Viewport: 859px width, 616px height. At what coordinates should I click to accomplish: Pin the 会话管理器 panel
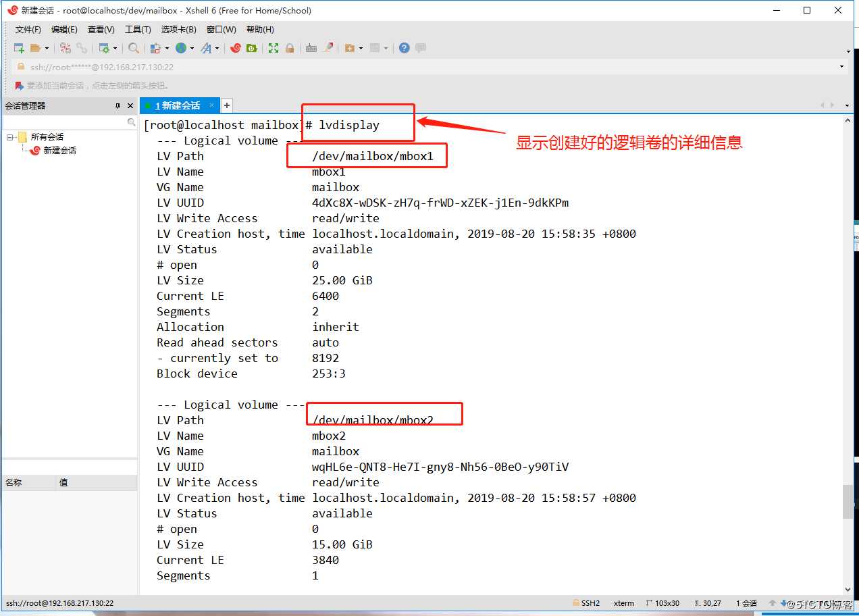pyautogui.click(x=119, y=105)
